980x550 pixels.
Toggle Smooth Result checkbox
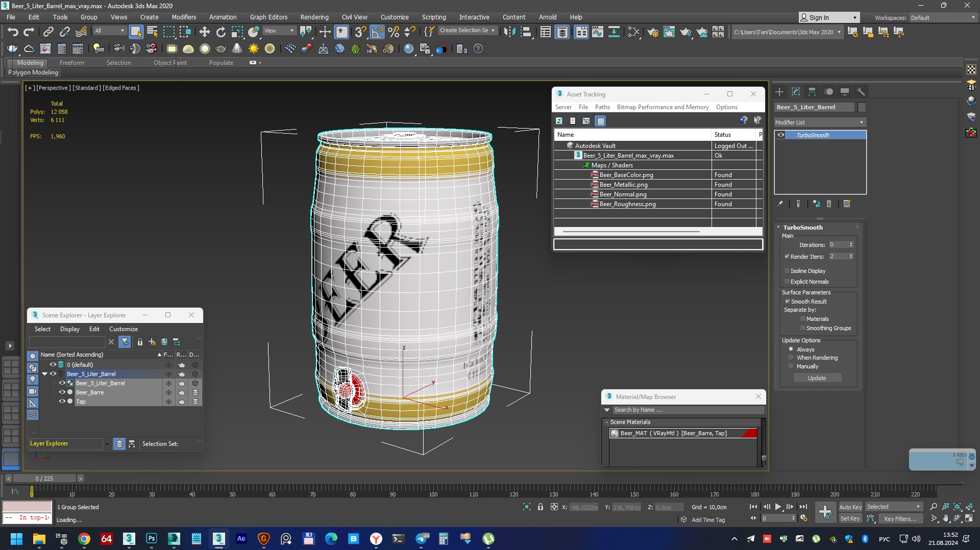[x=787, y=301]
